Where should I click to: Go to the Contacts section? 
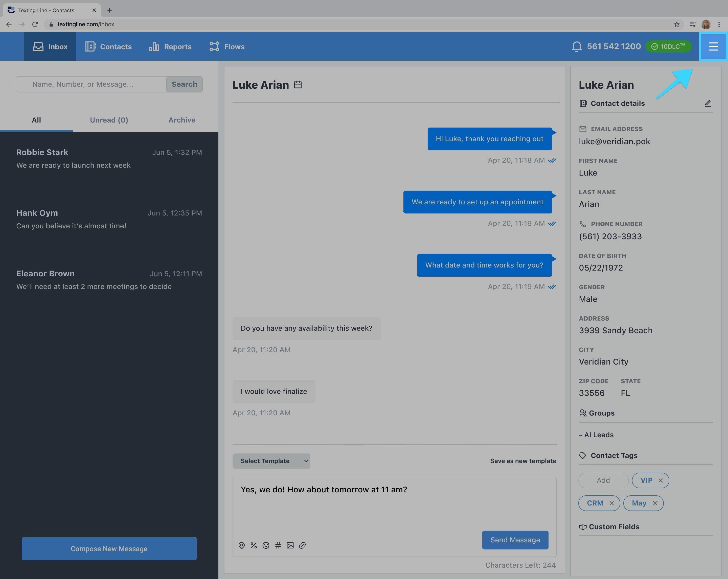(x=108, y=46)
